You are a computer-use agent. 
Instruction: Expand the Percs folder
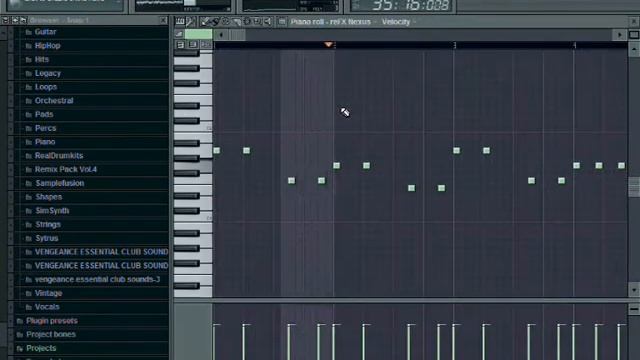click(x=45, y=128)
